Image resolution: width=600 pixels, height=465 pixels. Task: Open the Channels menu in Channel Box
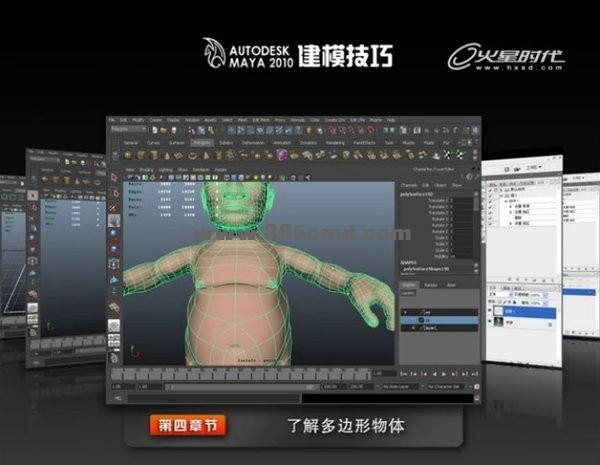[408, 185]
